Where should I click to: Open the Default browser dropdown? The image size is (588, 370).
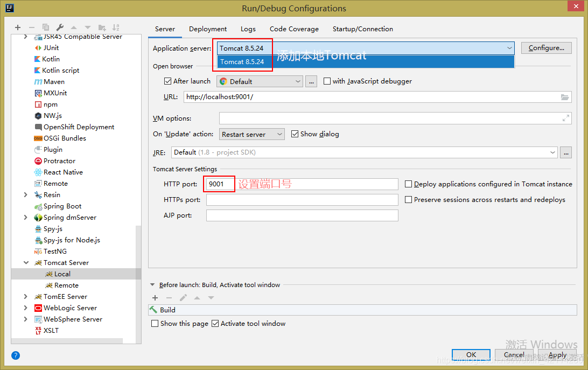[260, 81]
